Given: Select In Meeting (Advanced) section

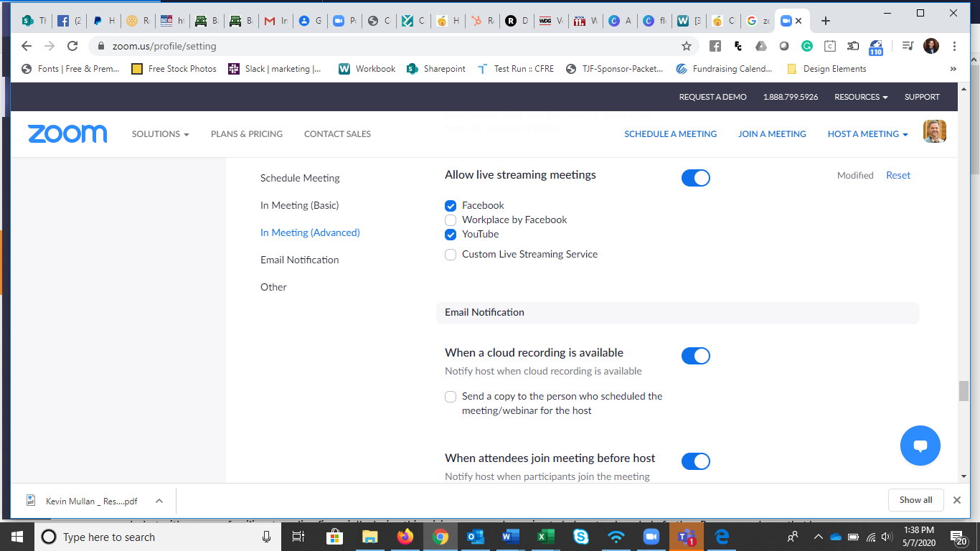Looking at the screenshot, I should (310, 232).
